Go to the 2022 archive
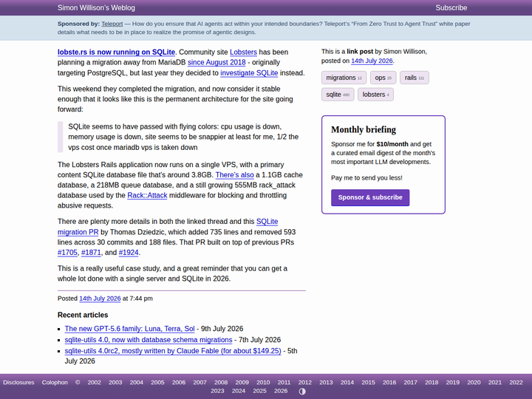532x399 pixels. pyautogui.click(x=516, y=383)
